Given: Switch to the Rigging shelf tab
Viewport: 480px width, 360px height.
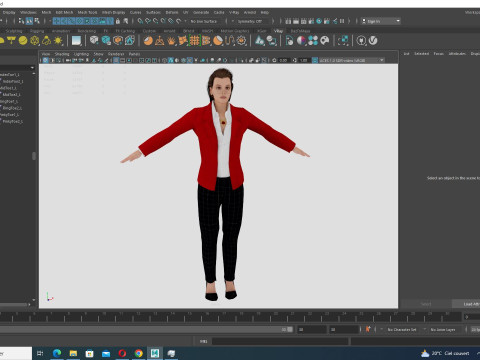Looking at the screenshot, I should (37, 31).
